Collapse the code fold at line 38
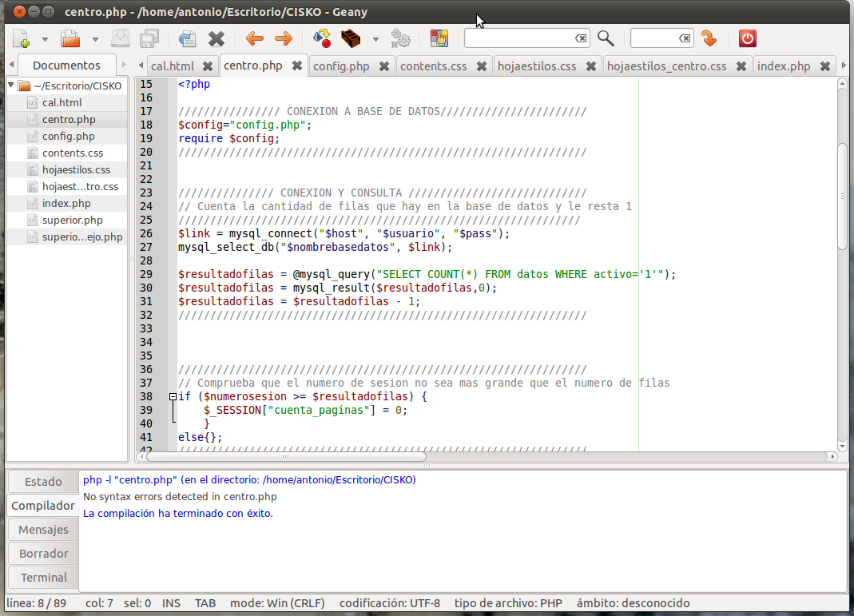Screen dimensions: 854x616 coord(173,396)
